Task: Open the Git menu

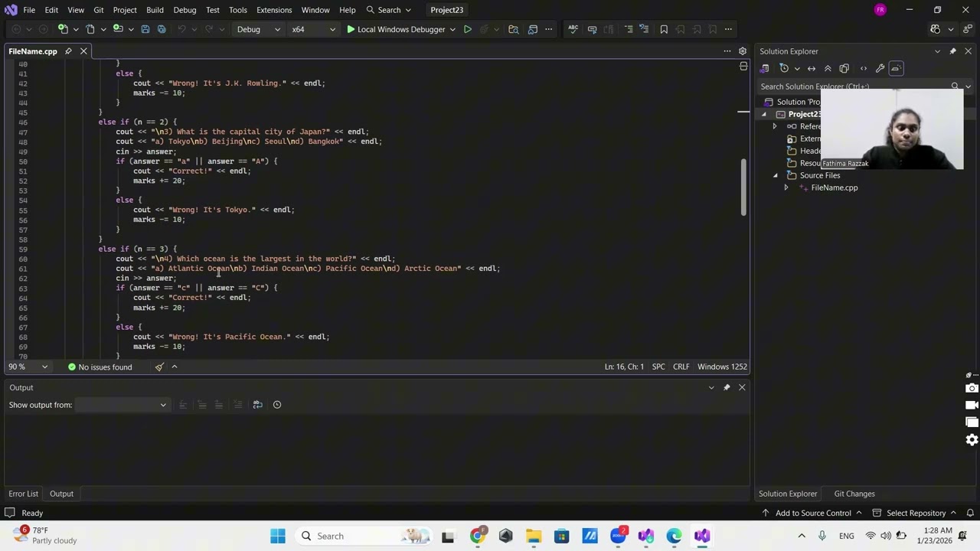Action: click(99, 10)
